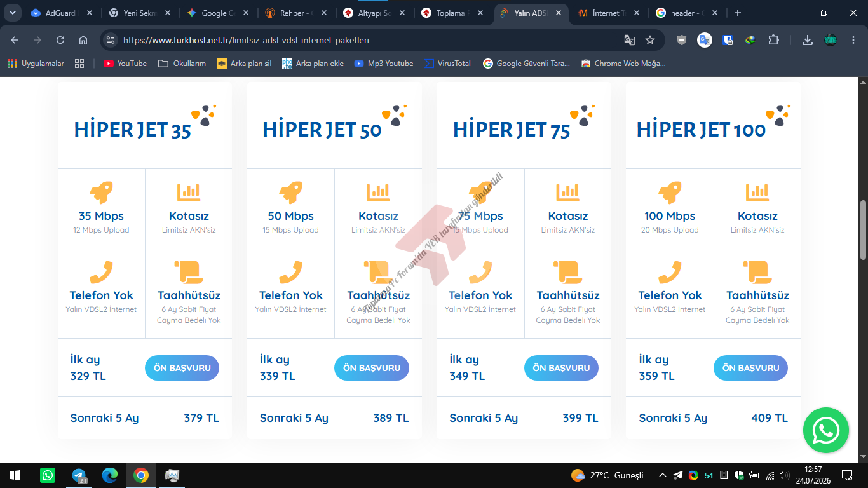Click the WhatsApp chat floating icon

pyautogui.click(x=825, y=430)
